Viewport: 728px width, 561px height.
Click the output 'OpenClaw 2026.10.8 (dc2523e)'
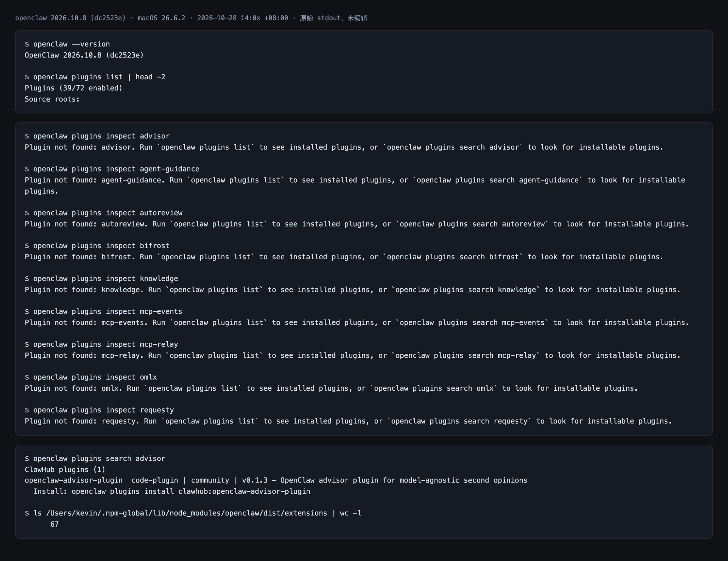click(84, 55)
